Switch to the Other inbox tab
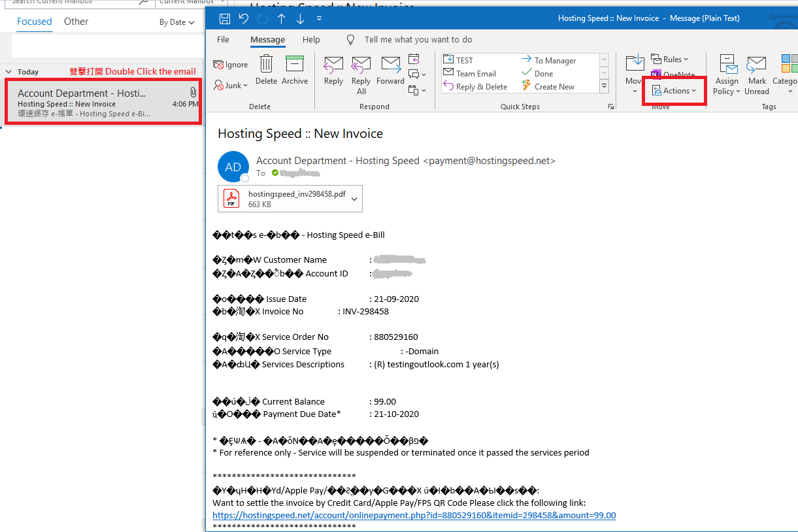The width and height of the screenshot is (798, 532). click(76, 22)
